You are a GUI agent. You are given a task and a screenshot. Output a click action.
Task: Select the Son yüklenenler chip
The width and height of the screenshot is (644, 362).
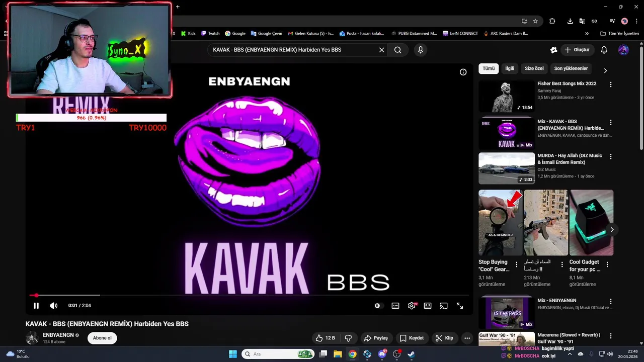pyautogui.click(x=571, y=68)
